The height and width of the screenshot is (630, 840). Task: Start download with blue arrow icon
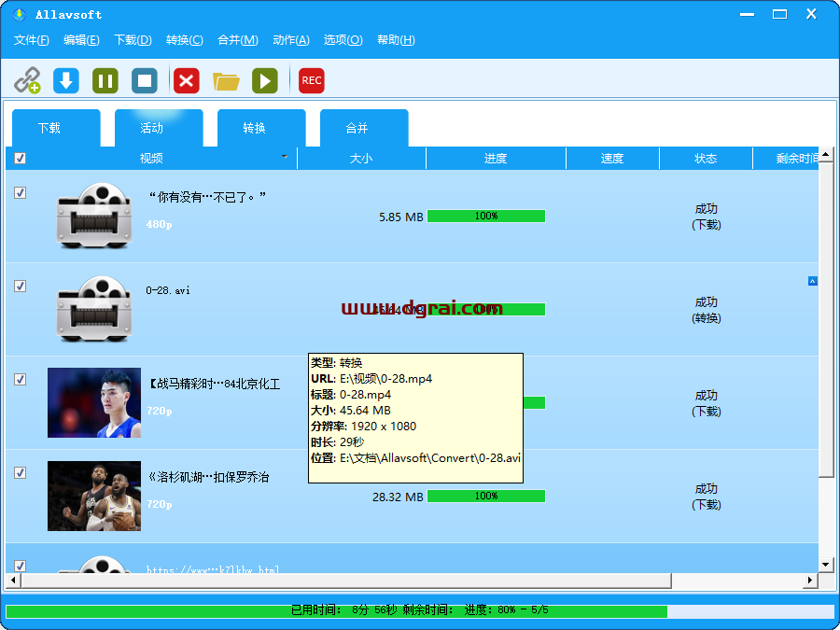tap(66, 81)
